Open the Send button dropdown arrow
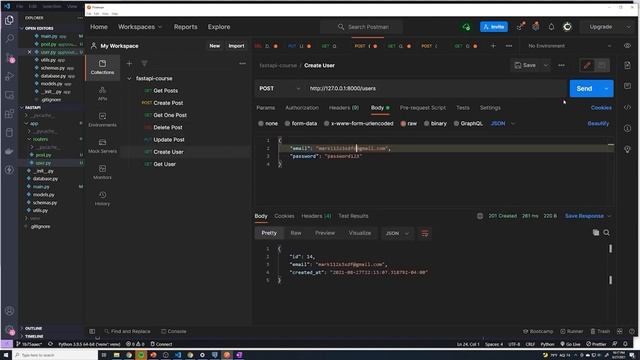 606,89
